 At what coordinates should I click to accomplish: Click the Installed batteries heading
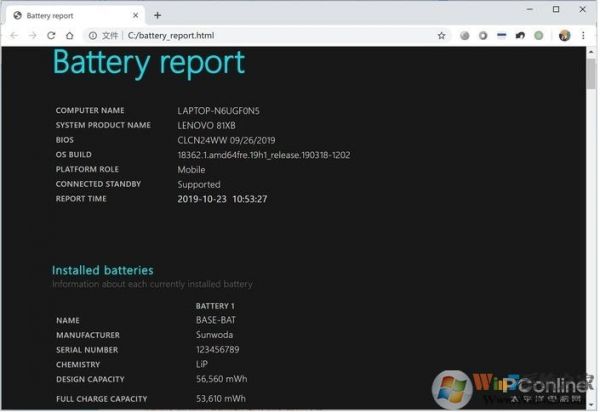tap(103, 270)
